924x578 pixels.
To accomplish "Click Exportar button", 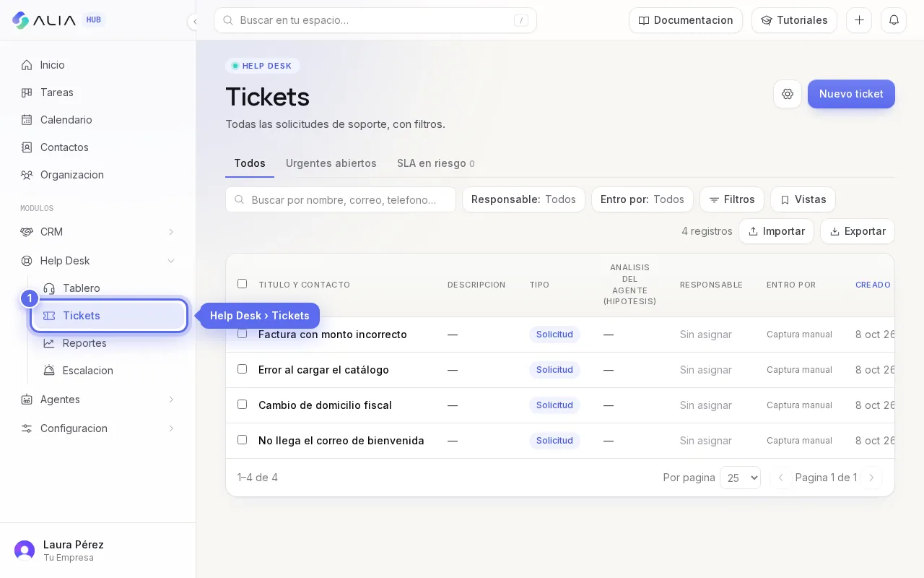I will click(x=858, y=231).
